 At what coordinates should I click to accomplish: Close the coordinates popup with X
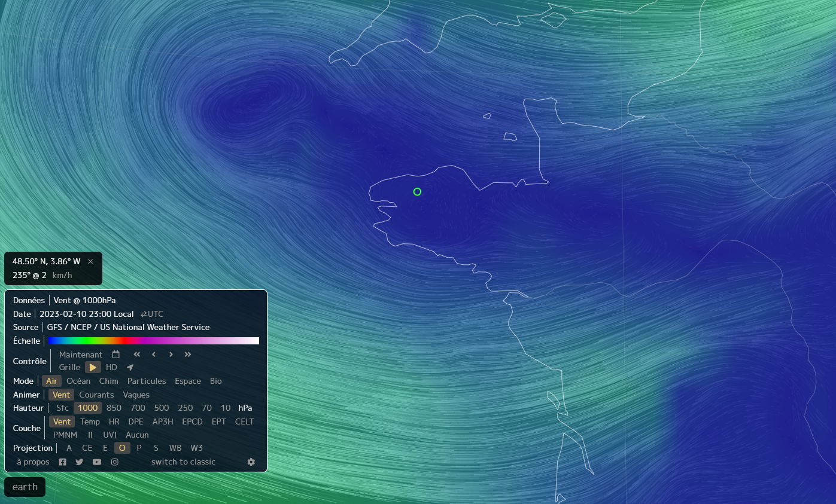click(90, 261)
